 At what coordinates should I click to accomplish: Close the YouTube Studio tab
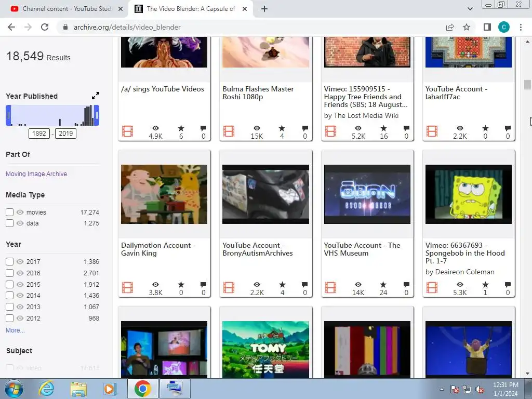[120, 9]
